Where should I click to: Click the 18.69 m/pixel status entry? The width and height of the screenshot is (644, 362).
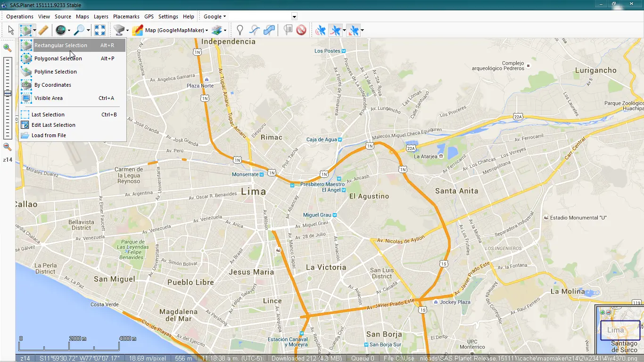[148, 358]
